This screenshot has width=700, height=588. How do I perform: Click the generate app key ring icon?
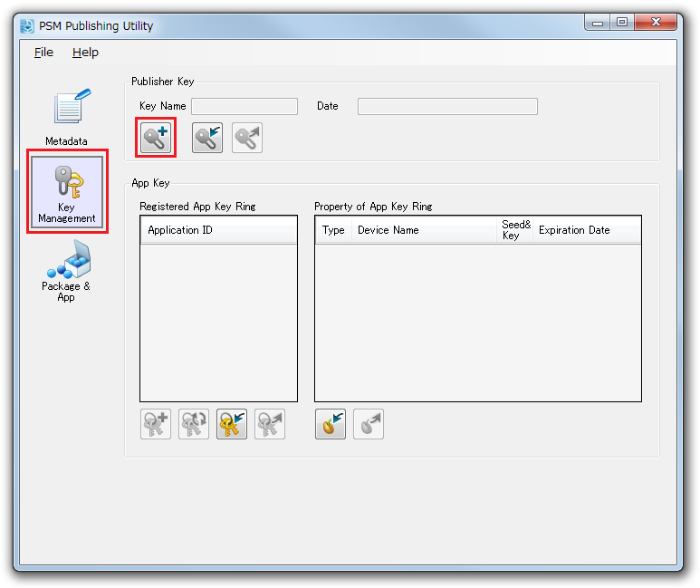156,424
